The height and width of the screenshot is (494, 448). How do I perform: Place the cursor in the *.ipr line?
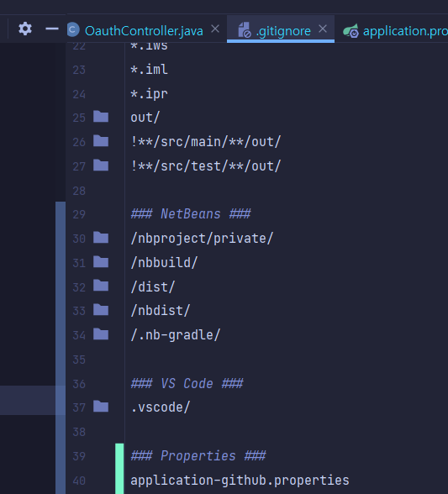[x=149, y=94]
